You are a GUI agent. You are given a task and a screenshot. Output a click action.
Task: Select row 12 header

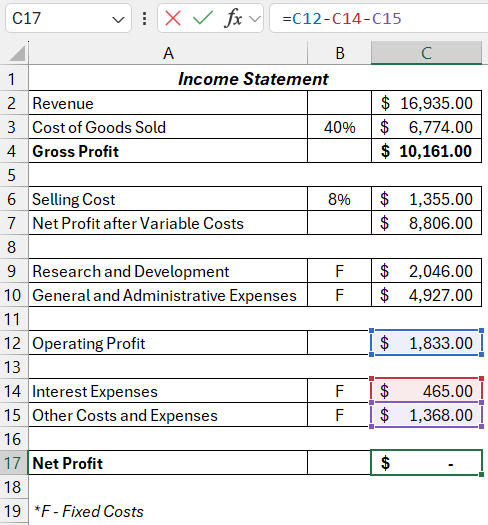(14, 343)
